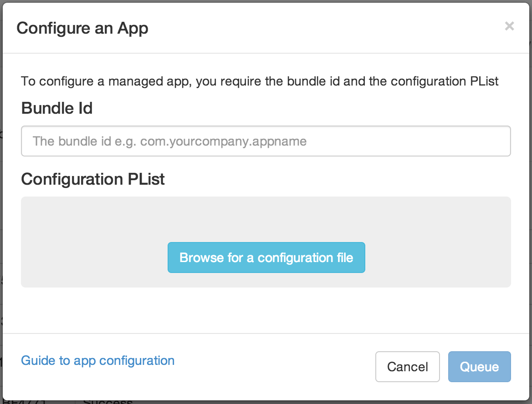Viewport: 532px width, 404px height.
Task: Cancel the app configuration
Action: [x=407, y=367]
